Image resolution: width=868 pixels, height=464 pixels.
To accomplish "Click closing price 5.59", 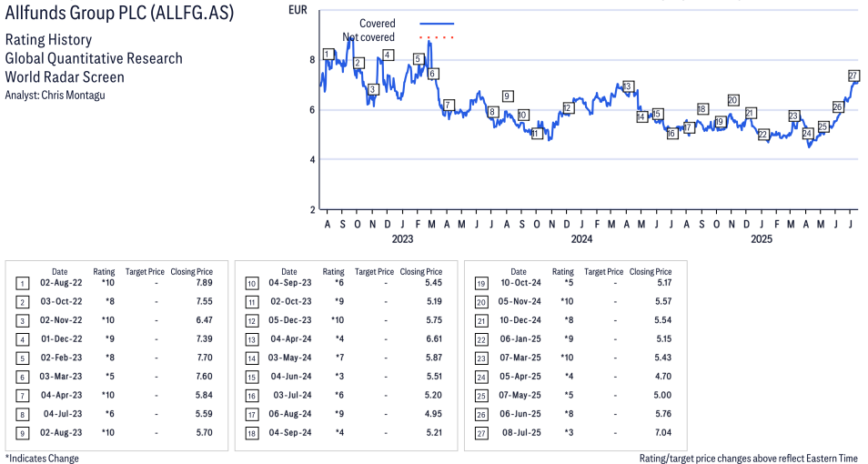I will click(x=205, y=414).
